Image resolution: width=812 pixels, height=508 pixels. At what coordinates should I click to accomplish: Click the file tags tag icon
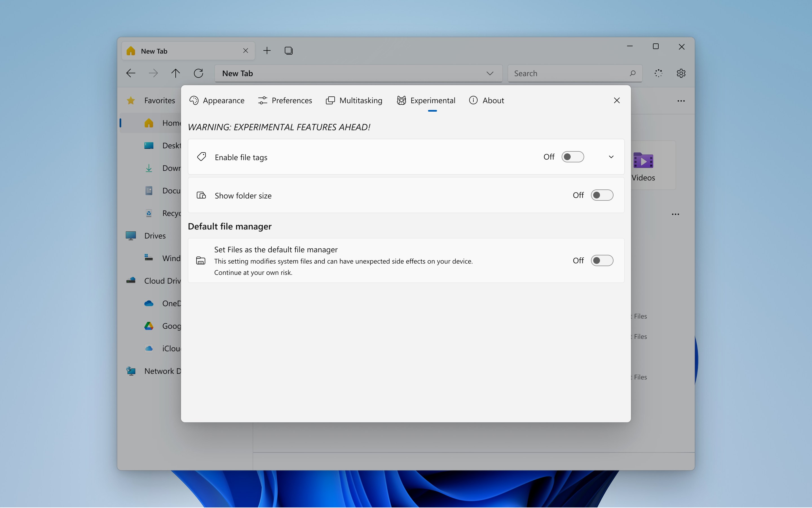(201, 157)
